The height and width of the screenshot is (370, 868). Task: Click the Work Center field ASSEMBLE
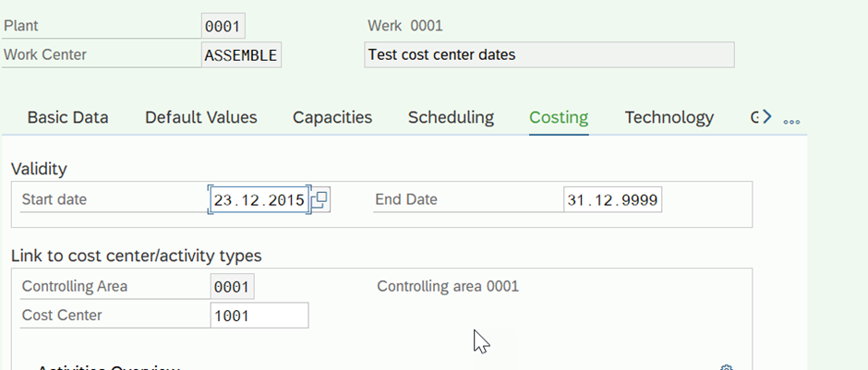tap(241, 54)
